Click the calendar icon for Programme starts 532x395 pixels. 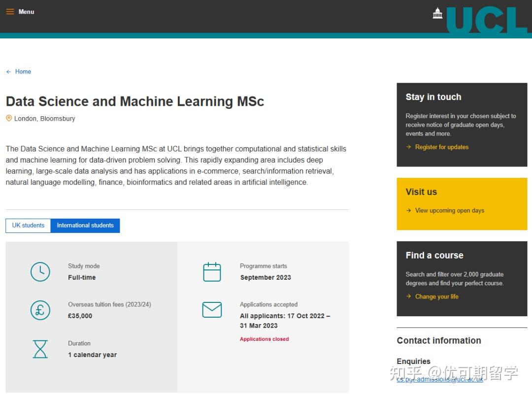212,271
